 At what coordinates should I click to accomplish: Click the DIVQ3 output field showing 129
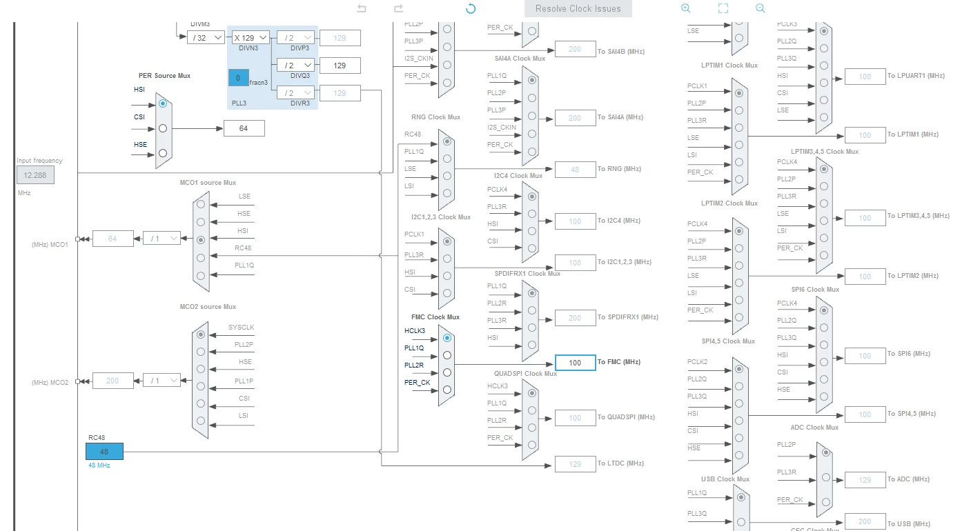pos(340,65)
